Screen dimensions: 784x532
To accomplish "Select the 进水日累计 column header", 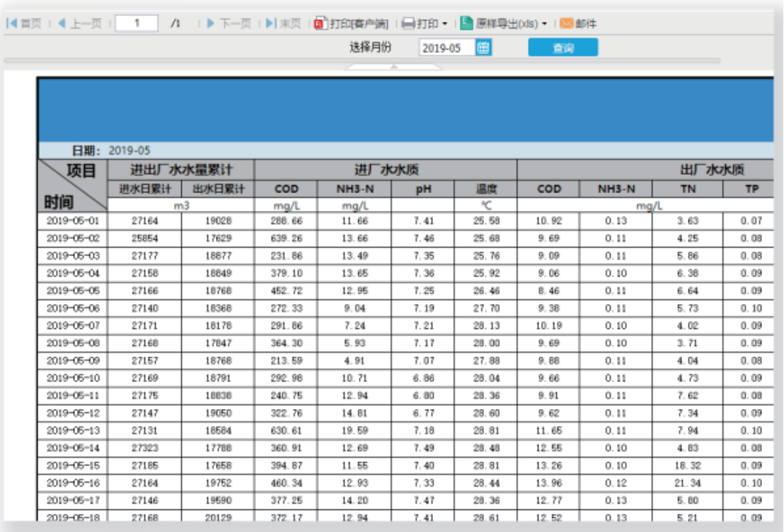I will pyautogui.click(x=145, y=188).
